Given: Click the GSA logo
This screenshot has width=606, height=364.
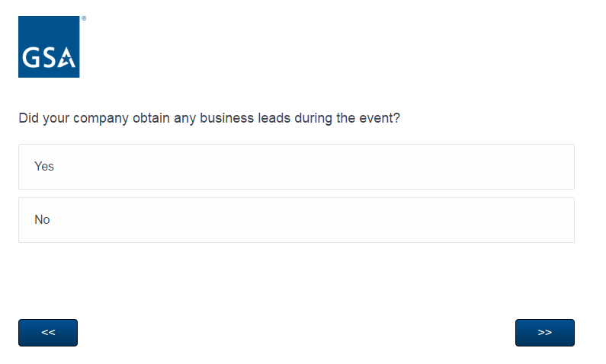Looking at the screenshot, I should click(49, 46).
